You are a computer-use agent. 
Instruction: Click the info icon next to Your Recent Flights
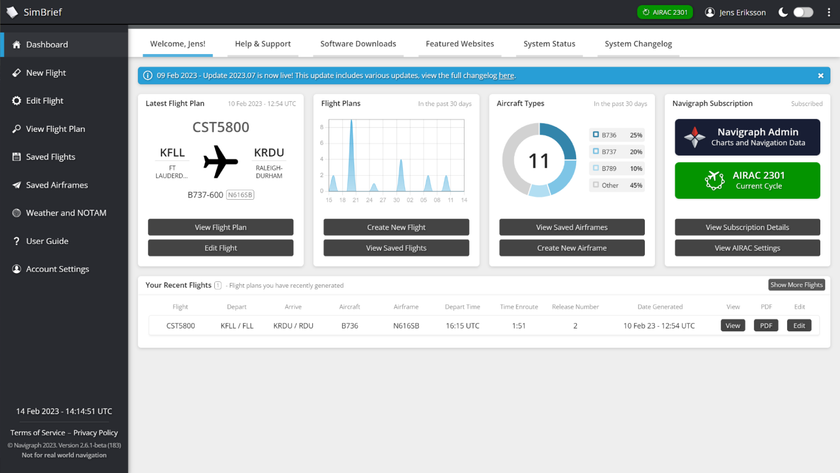218,285
